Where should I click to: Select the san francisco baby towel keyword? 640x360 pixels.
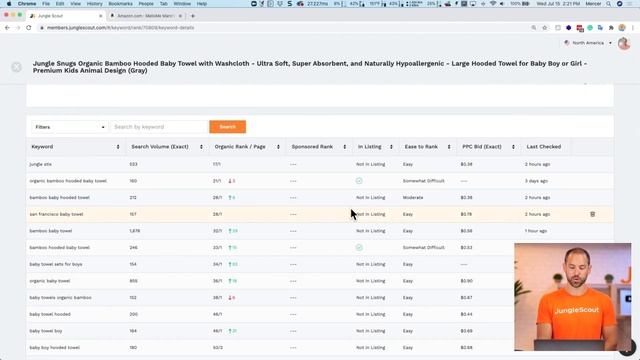[x=56, y=214]
